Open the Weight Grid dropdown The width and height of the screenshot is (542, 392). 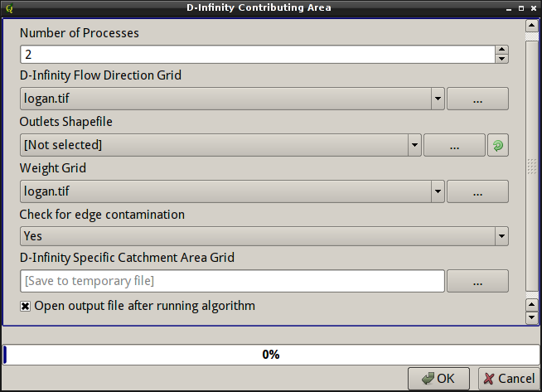tap(438, 191)
